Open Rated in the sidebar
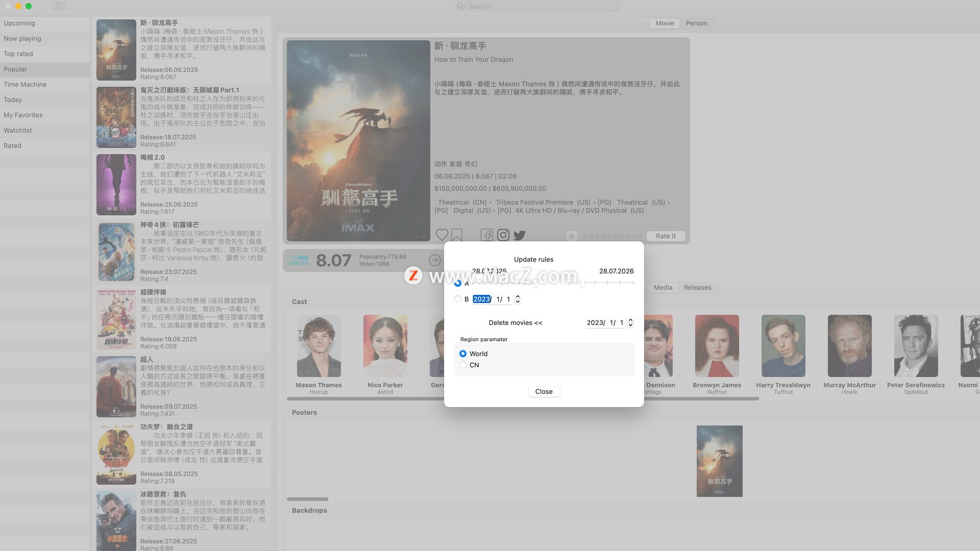This screenshot has width=980, height=551. pyautogui.click(x=45, y=145)
